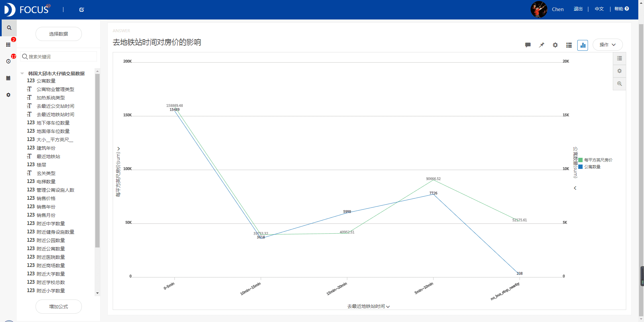
Task: Select the 地面停车位数量 field
Action: (53, 131)
